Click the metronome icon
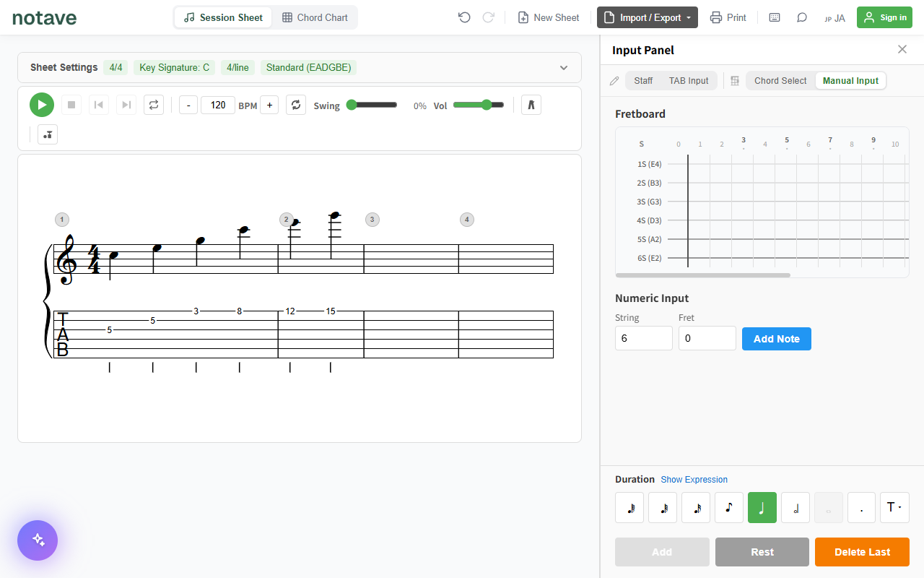Screen dimensions: 924x578 tap(531, 105)
